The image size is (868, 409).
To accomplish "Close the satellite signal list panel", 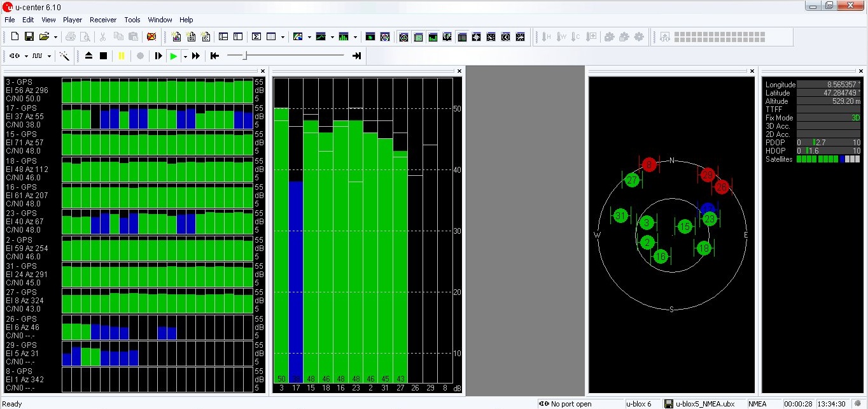I will tap(262, 71).
